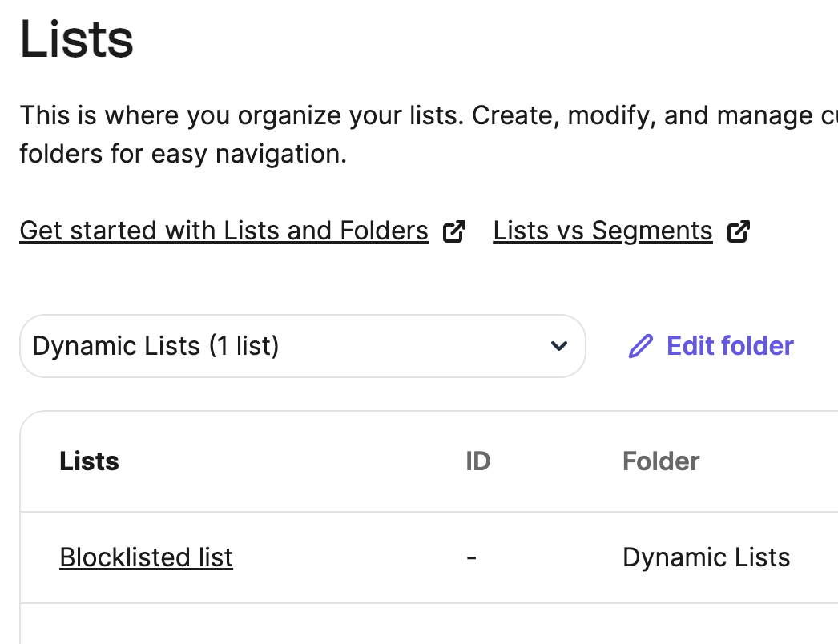
Task: Click the Folder column header
Action: pos(661,461)
